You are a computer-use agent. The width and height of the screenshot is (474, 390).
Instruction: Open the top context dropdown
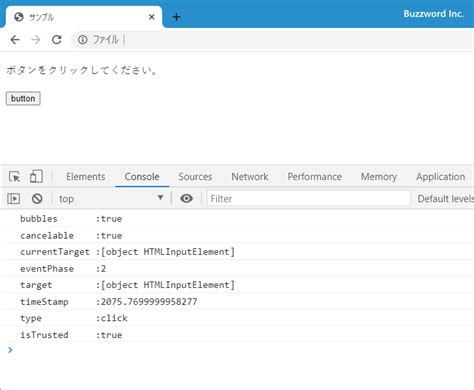(x=111, y=199)
